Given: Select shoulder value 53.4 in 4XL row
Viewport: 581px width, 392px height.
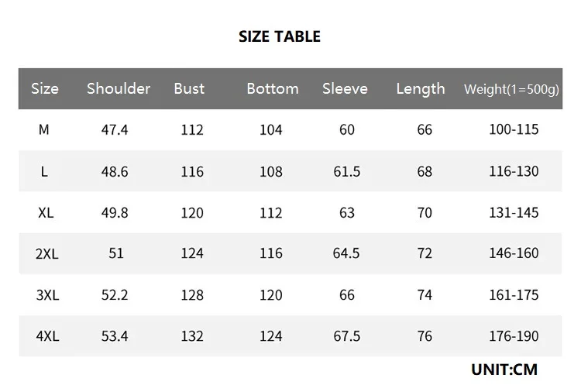Looking at the screenshot, I should point(115,336).
